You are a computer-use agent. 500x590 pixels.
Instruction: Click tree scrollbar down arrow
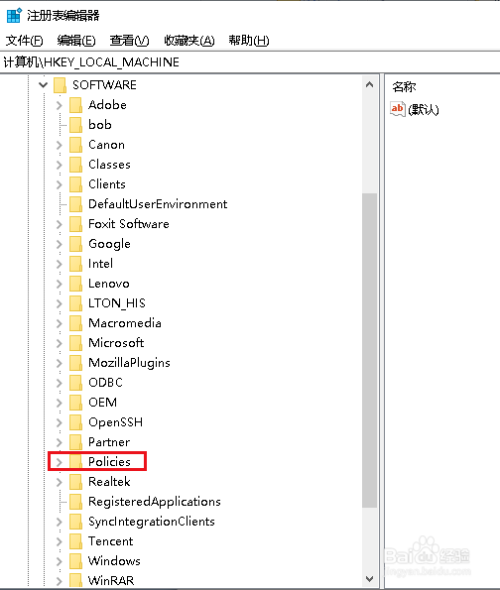[369, 579]
